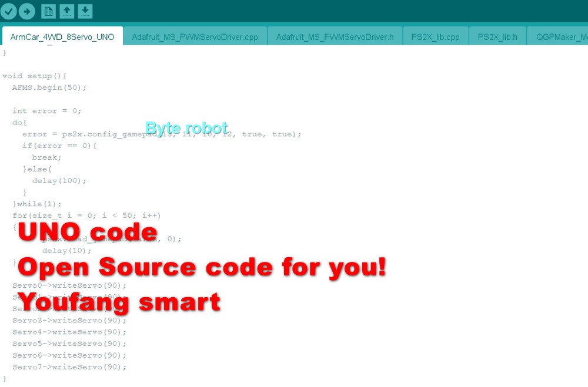Switch to ArmCar_4WD_8Servo_UNO tab
The height and width of the screenshot is (387, 588).
click(62, 37)
